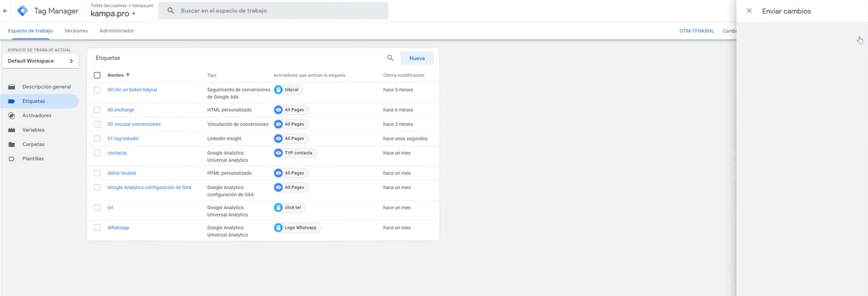The height and width of the screenshot is (296, 868).
Task: Click All Pages trigger in datos locales row
Action: click(x=291, y=173)
